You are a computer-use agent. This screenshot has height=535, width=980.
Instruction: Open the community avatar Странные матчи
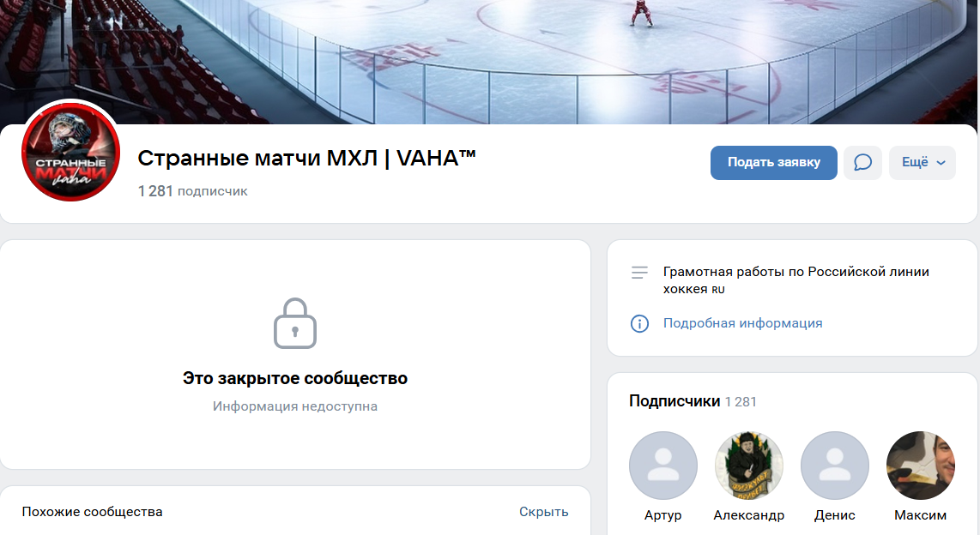click(70, 152)
